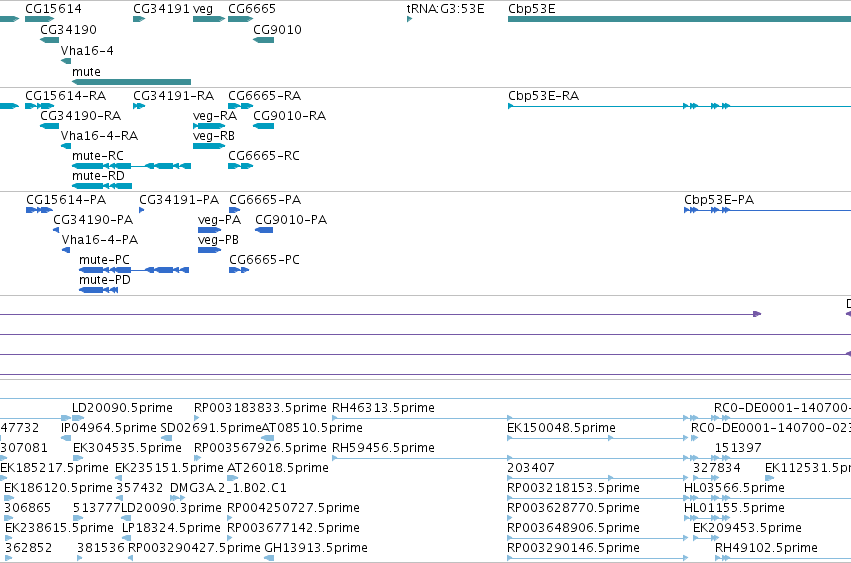851x563 pixels.
Task: Select the mute-PC protein glyph
Action: (134, 270)
